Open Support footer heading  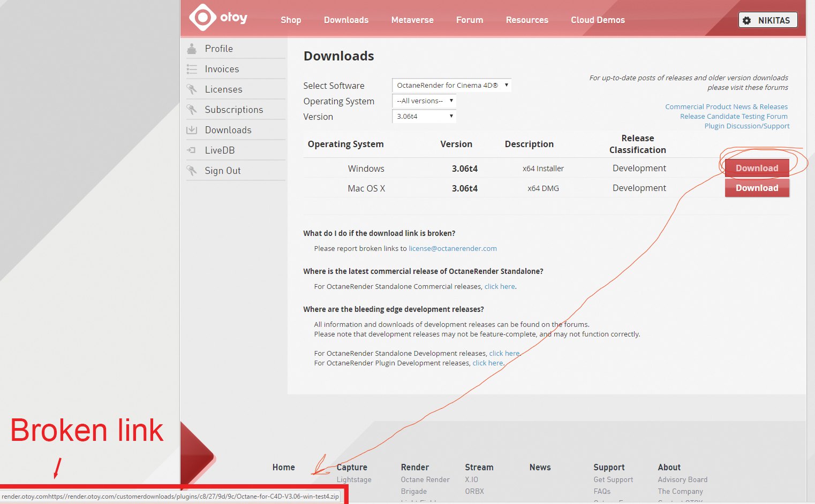click(609, 468)
